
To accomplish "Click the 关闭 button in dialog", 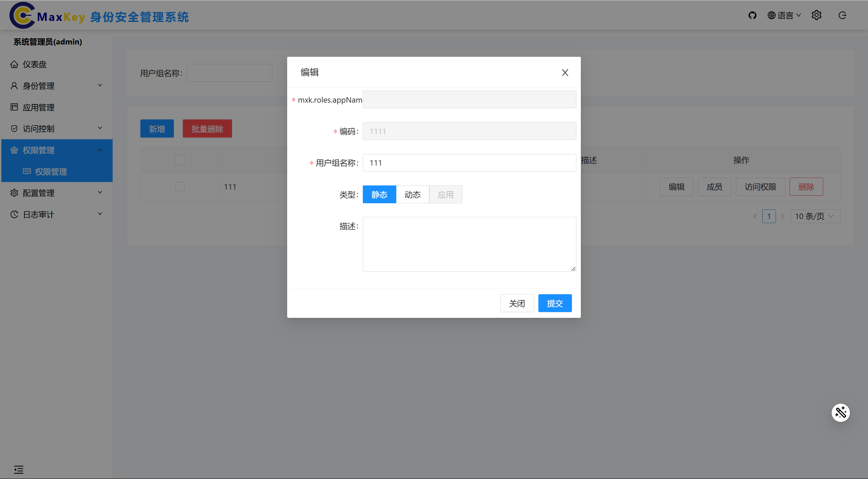I will 516,303.
